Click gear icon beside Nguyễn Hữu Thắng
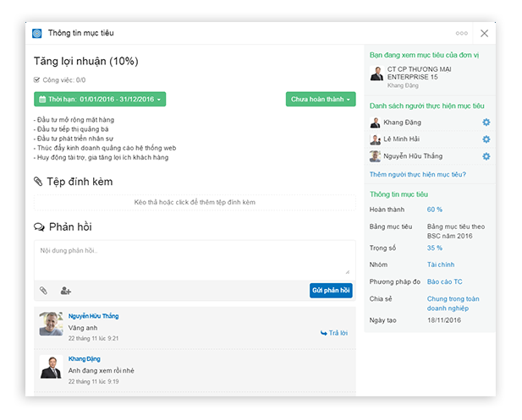 [x=486, y=156]
